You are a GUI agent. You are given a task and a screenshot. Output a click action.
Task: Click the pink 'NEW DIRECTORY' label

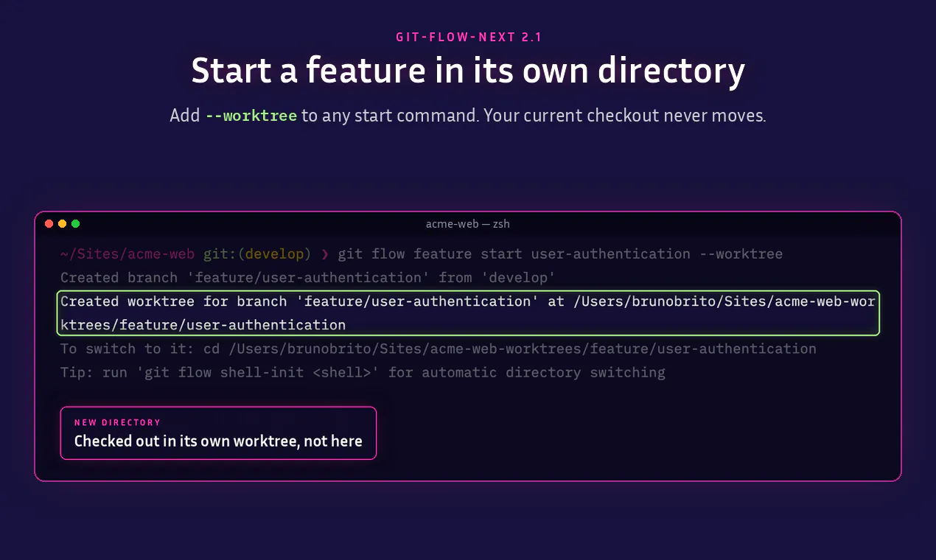pyautogui.click(x=117, y=423)
